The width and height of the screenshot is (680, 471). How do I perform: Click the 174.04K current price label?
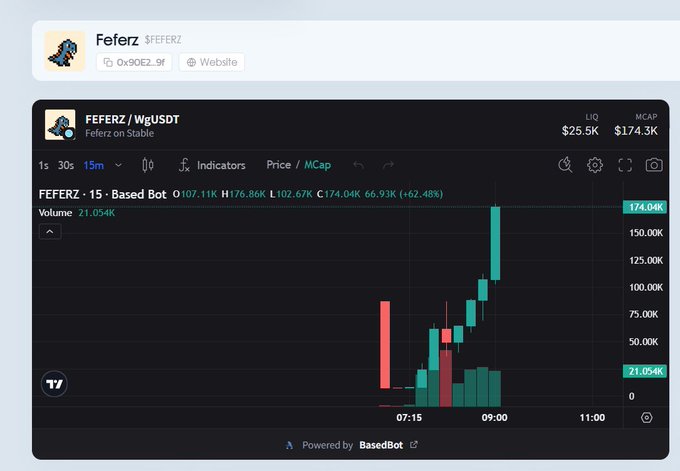(x=645, y=207)
